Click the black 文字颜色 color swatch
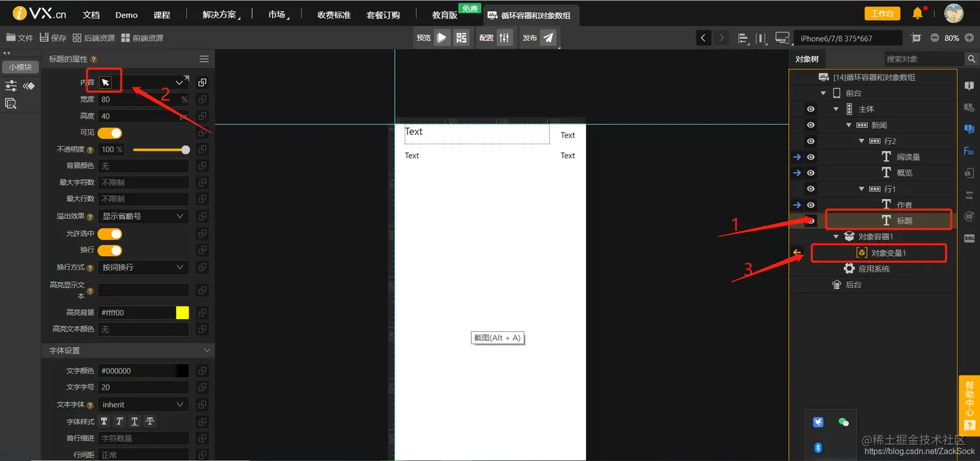 coord(182,371)
